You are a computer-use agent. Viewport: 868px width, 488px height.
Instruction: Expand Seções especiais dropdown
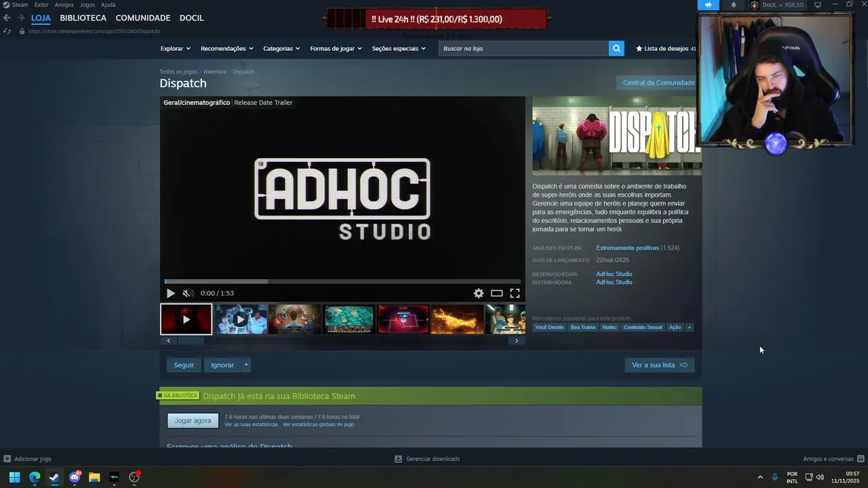coord(399,48)
